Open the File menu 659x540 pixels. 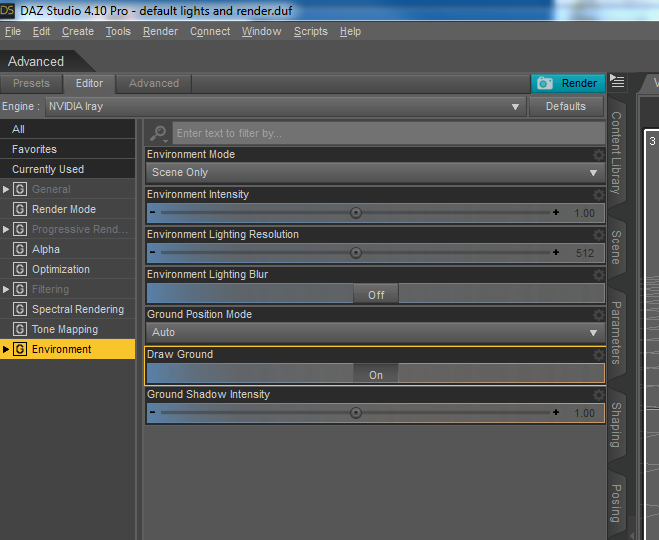tap(13, 32)
